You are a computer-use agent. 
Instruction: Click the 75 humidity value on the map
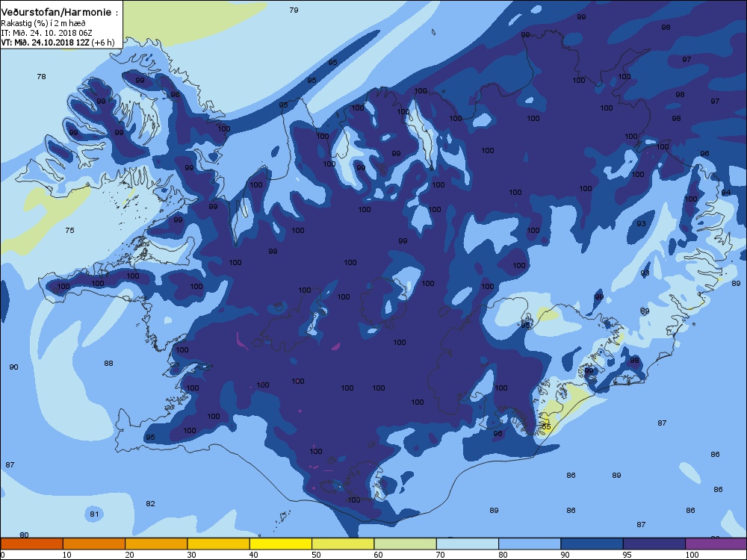(x=69, y=231)
